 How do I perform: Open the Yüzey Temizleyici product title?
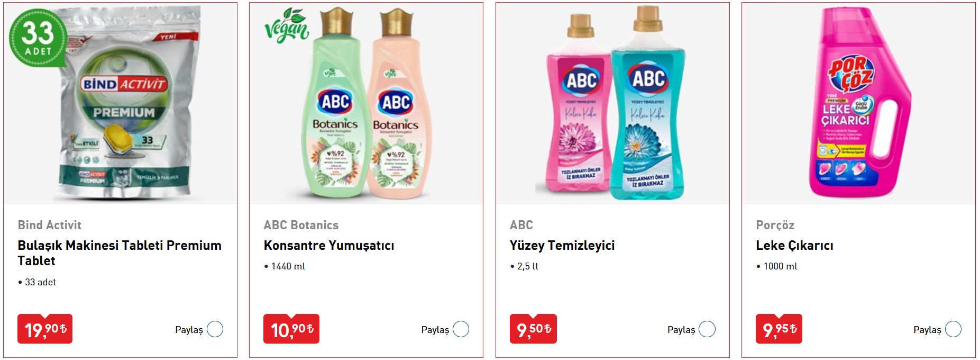tap(562, 246)
